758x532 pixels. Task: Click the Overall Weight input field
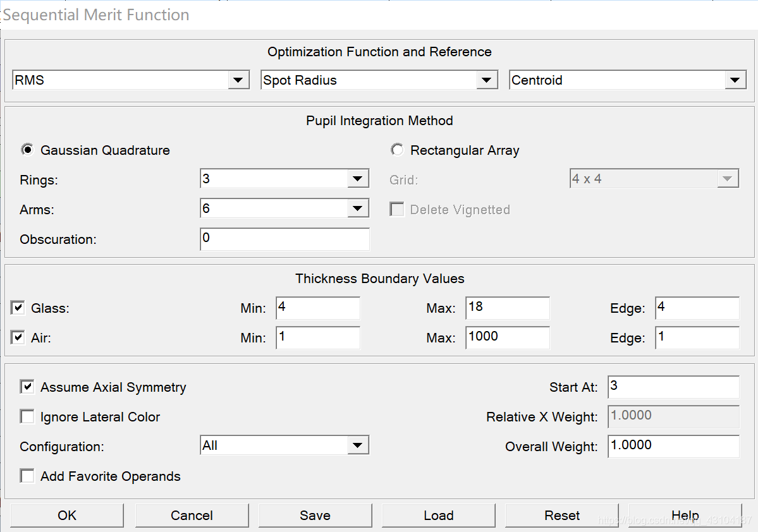pyautogui.click(x=673, y=447)
